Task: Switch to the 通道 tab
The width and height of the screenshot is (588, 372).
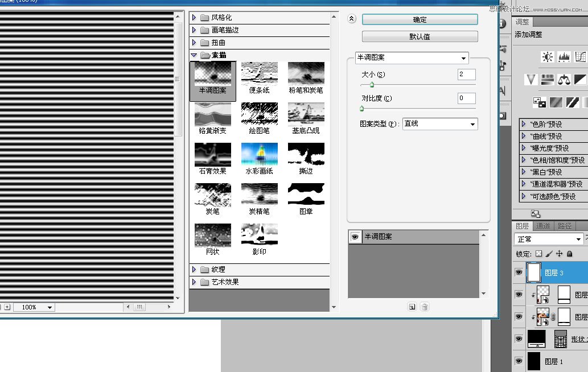Action: click(543, 226)
